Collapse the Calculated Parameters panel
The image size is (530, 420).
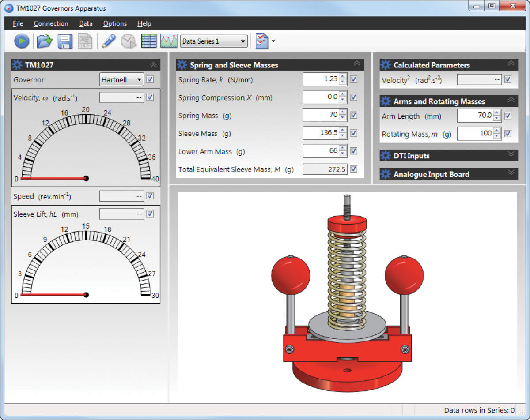pos(511,64)
